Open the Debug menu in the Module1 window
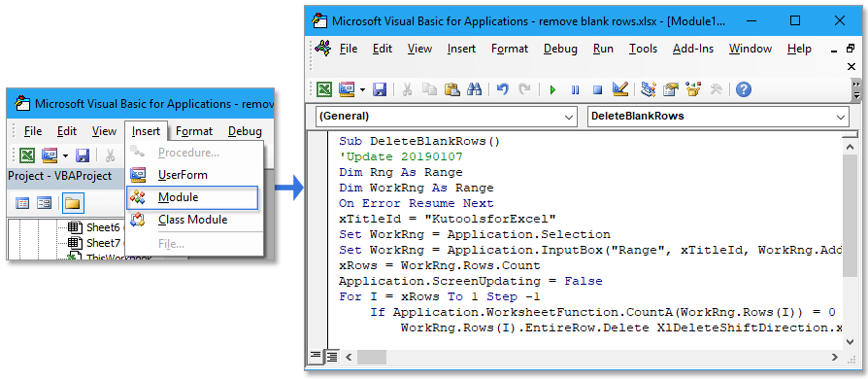The width and height of the screenshot is (868, 379). coord(560,49)
